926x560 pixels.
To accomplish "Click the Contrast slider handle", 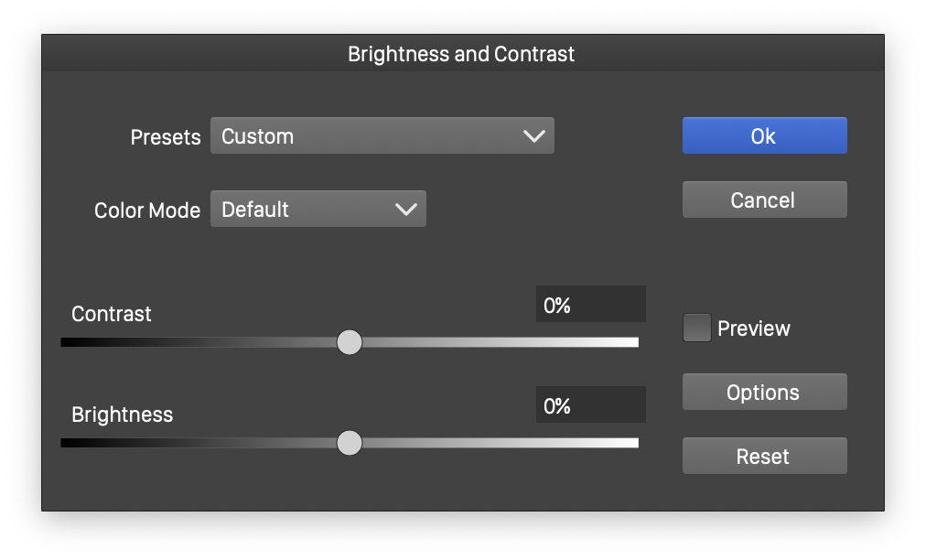I will click(350, 342).
